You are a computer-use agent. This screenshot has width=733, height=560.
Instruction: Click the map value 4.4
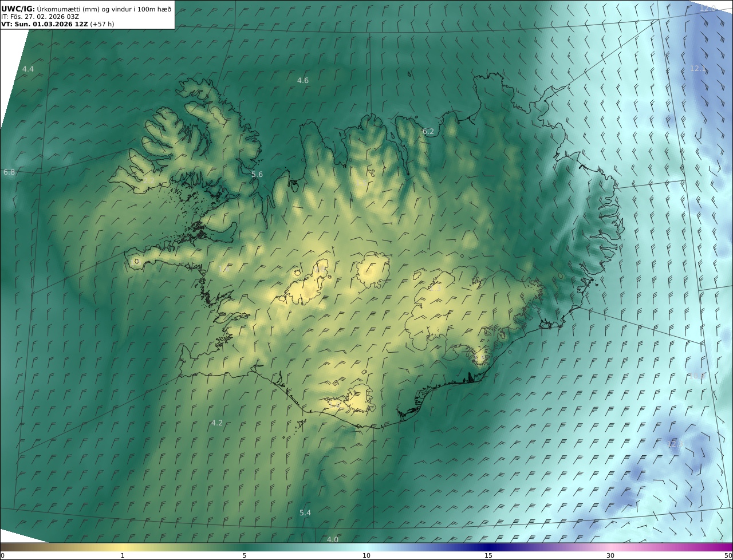[28, 69]
